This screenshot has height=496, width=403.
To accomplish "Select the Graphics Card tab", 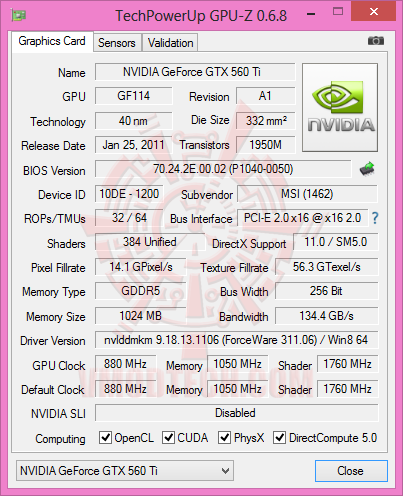I will coord(52,41).
